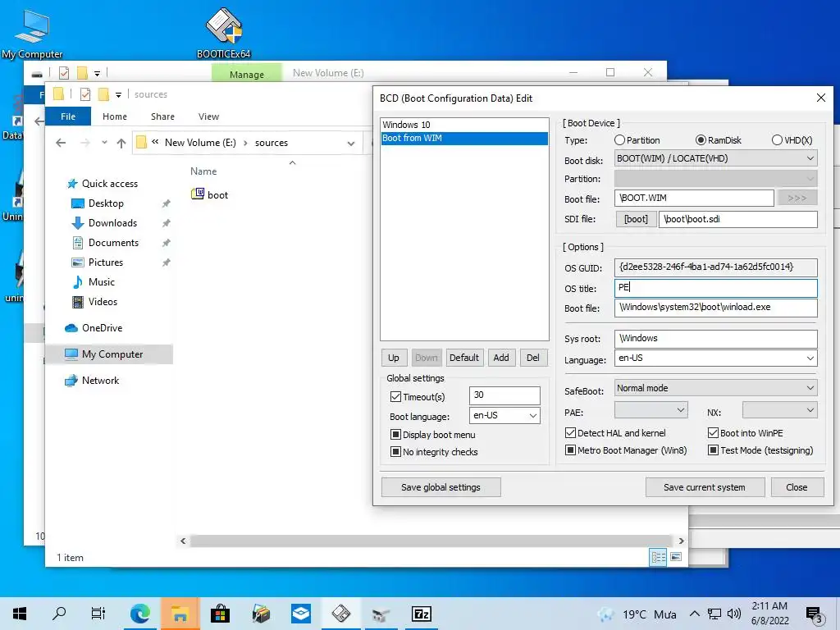Toggle Test Mode (testsigning) checkbox
This screenshot has width=840, height=630.
click(713, 450)
